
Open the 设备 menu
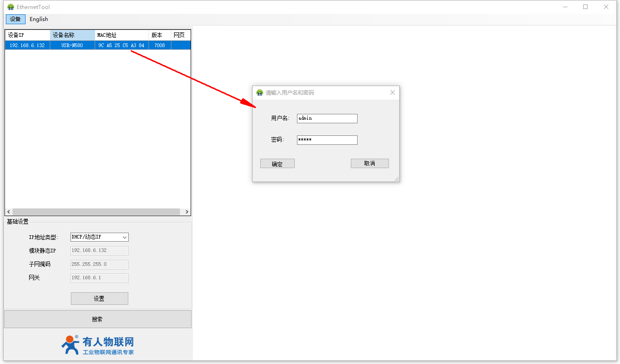coord(15,19)
